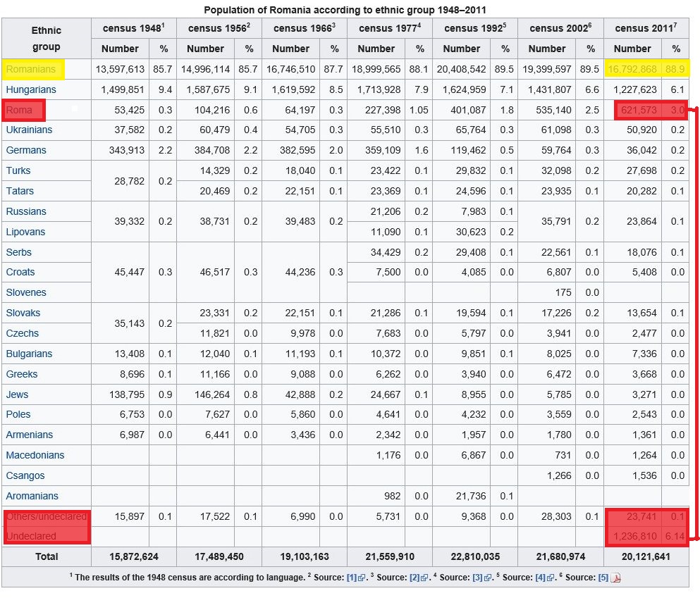700x598 pixels.
Task: Follow the Roma link
Action: (x=19, y=110)
